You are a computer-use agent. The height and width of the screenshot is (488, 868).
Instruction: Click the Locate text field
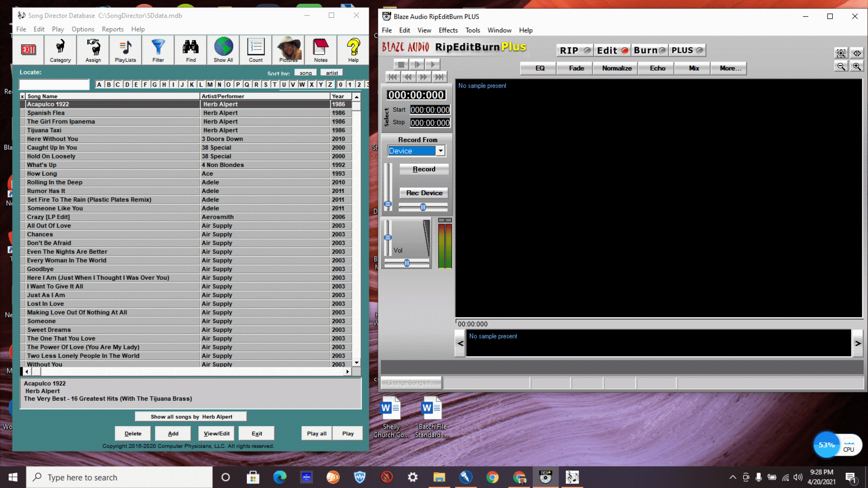[x=54, y=85]
